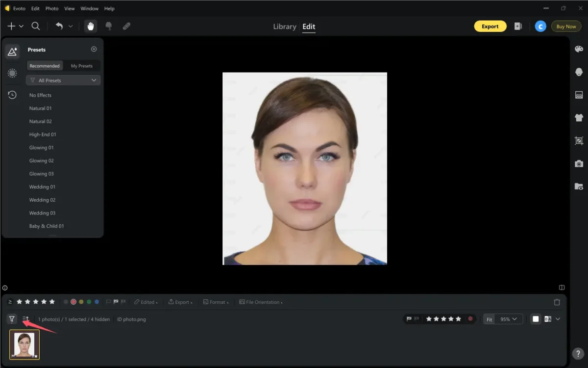
Task: Switch to the B|A before-after compare view
Action: pyautogui.click(x=548, y=319)
